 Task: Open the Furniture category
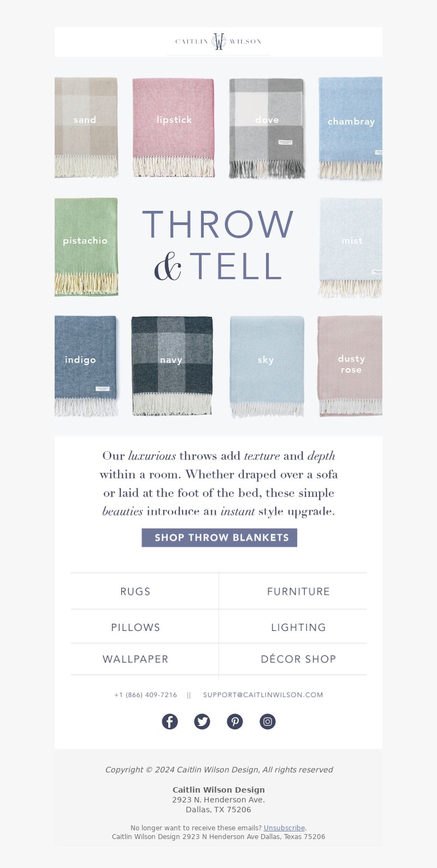[x=298, y=592]
